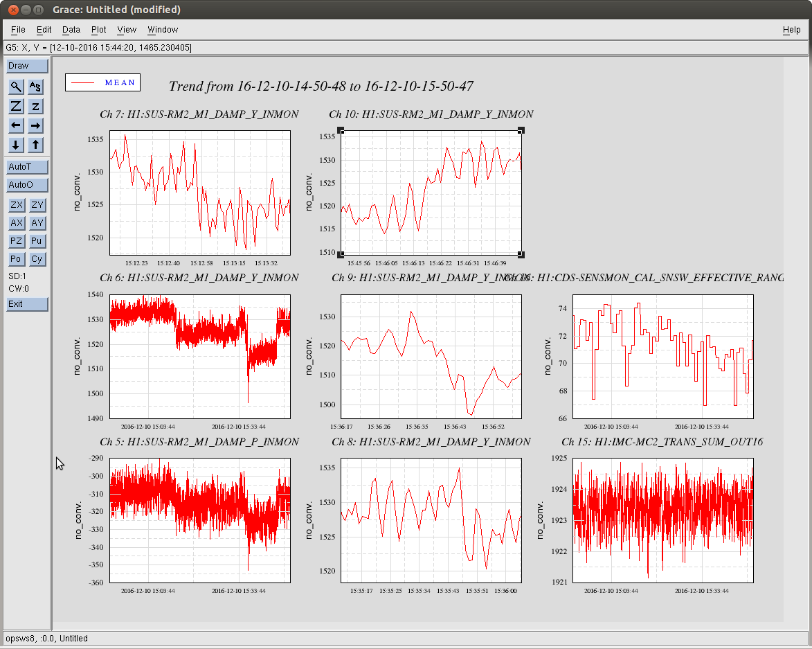Viewport: 812px width, 649px height.
Task: Open the View menu
Action: [x=127, y=30]
